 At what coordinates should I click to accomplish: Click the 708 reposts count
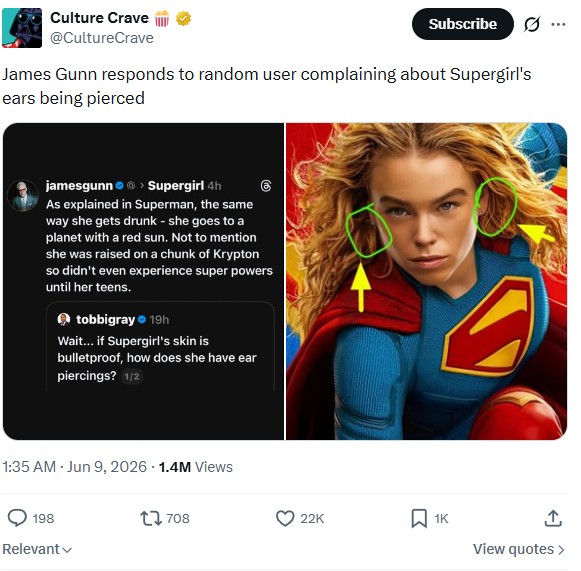[x=178, y=518]
